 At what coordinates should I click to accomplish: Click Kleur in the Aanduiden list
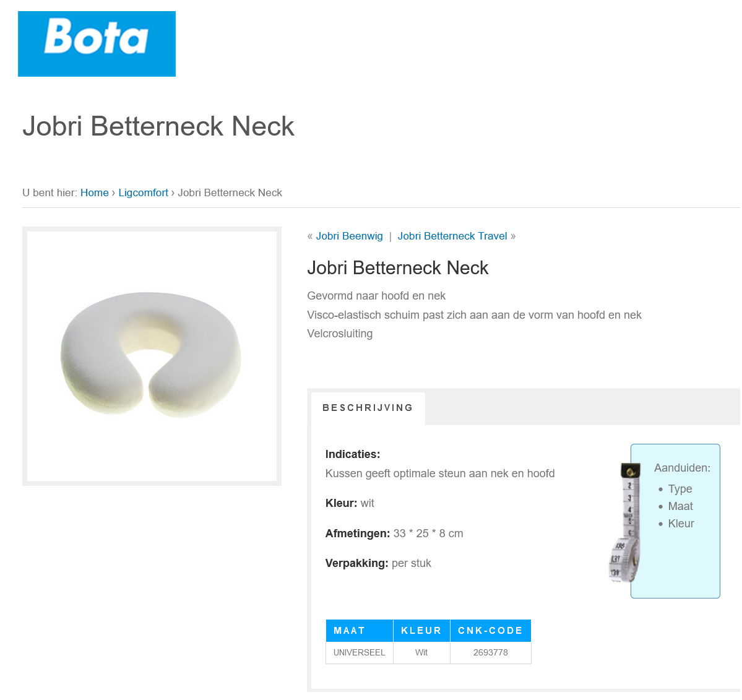pyautogui.click(x=681, y=524)
